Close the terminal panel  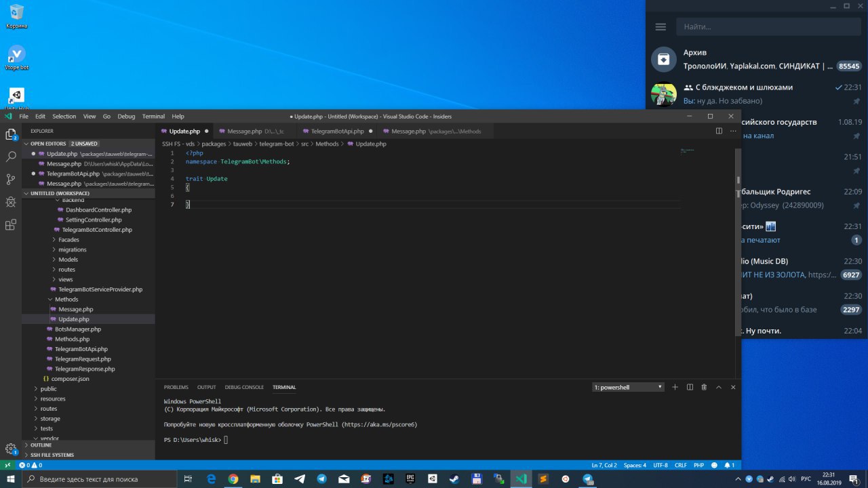(x=733, y=387)
